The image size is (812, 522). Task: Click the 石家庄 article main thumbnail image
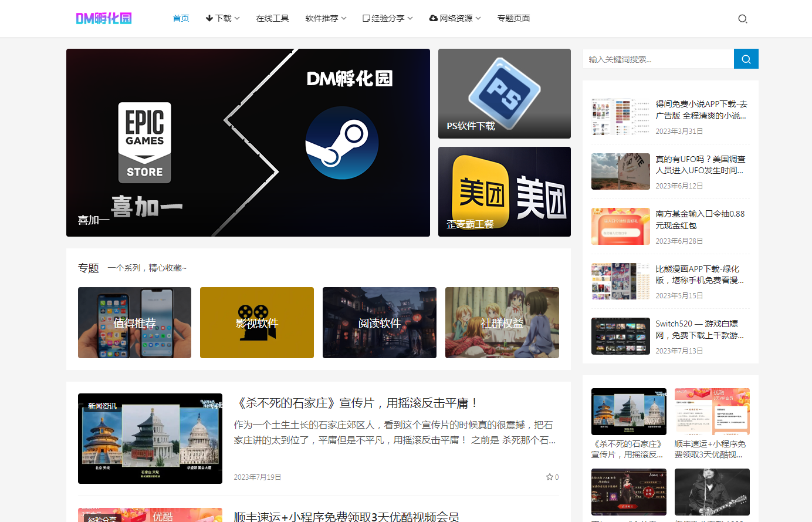[x=150, y=439]
